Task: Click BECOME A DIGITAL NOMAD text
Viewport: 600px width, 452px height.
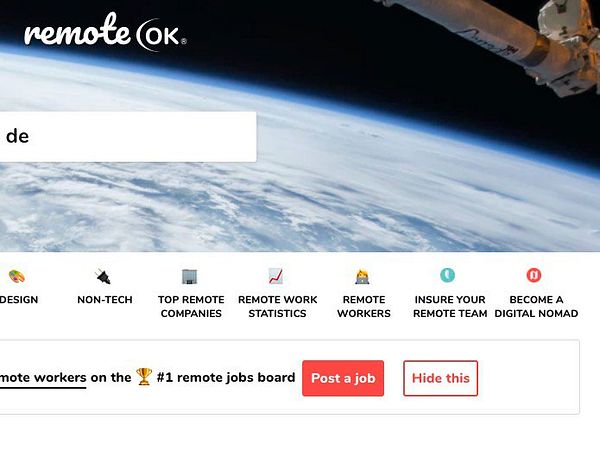Action: tap(536, 307)
